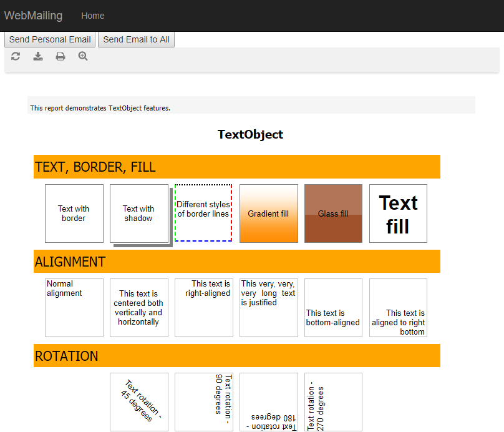Click the Send Email to All button
The width and height of the screenshot is (504, 432).
136,39
